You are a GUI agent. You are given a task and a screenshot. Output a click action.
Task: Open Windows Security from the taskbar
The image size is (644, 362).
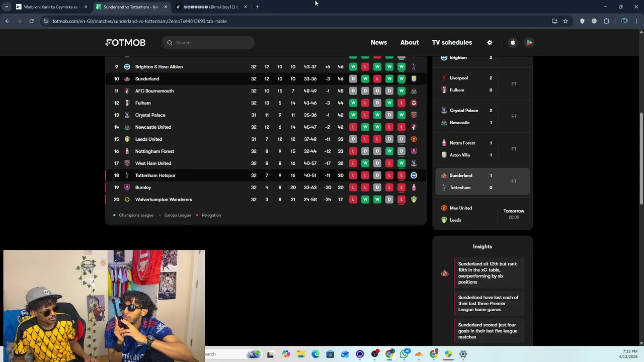(448, 354)
